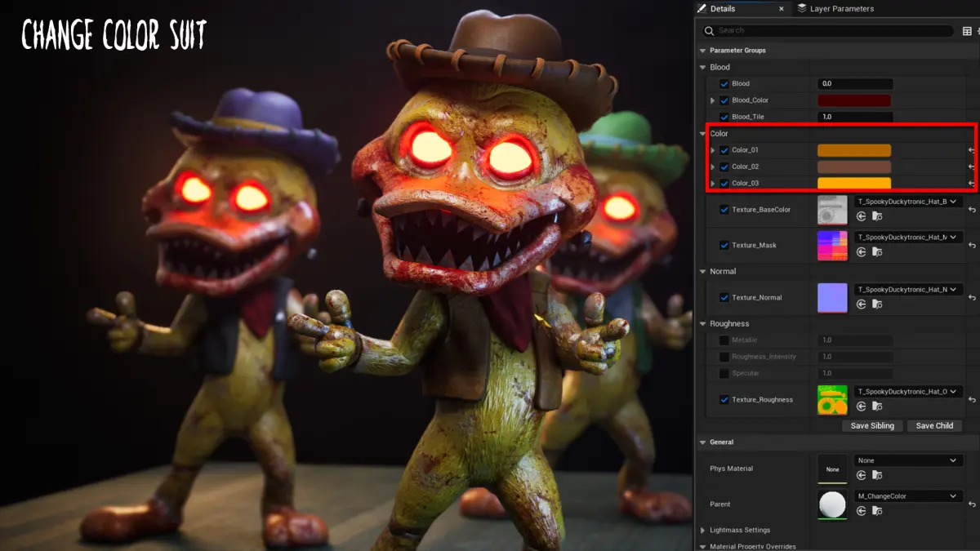Expand Lightmass Settings section
Viewport: 980px width, 551px height.
pyautogui.click(x=702, y=531)
